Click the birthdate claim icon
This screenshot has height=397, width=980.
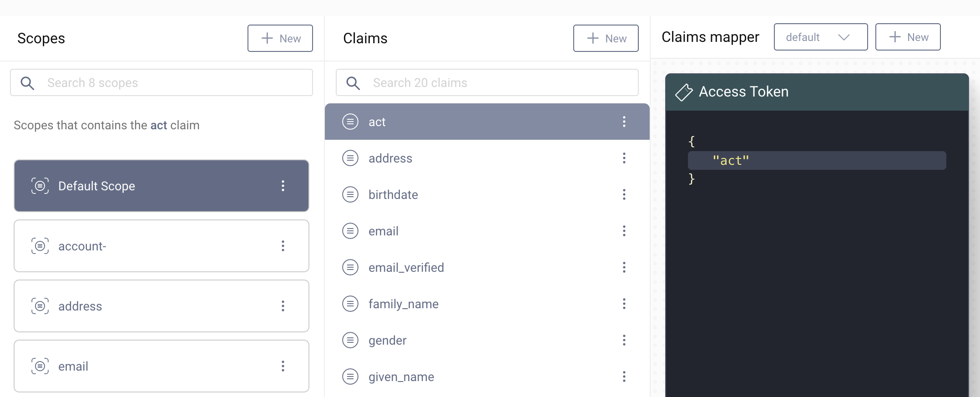[x=350, y=194]
